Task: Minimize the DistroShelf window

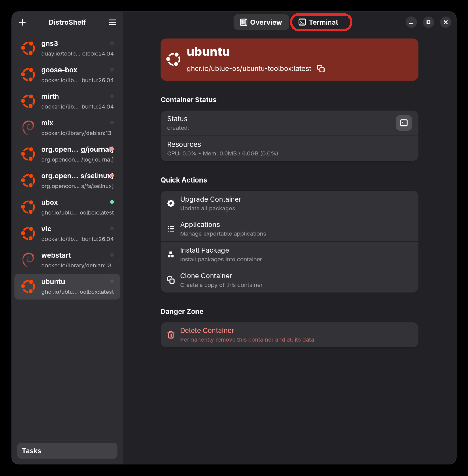Action: click(411, 22)
